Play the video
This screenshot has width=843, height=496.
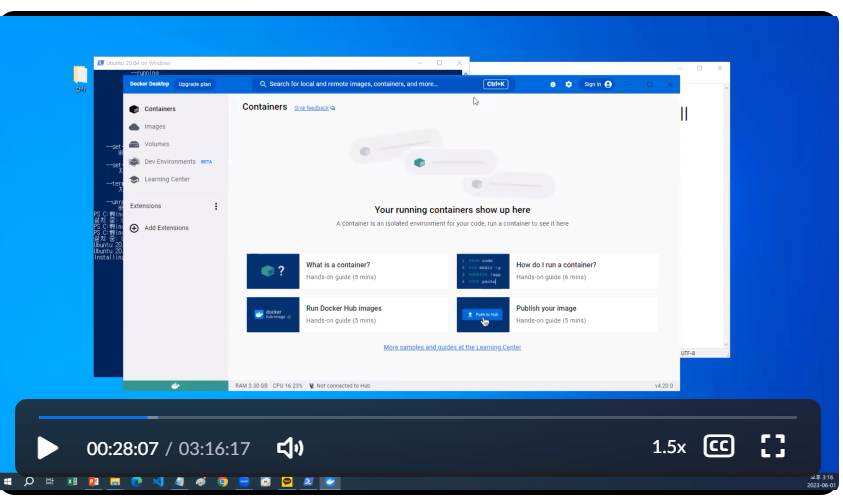point(48,449)
